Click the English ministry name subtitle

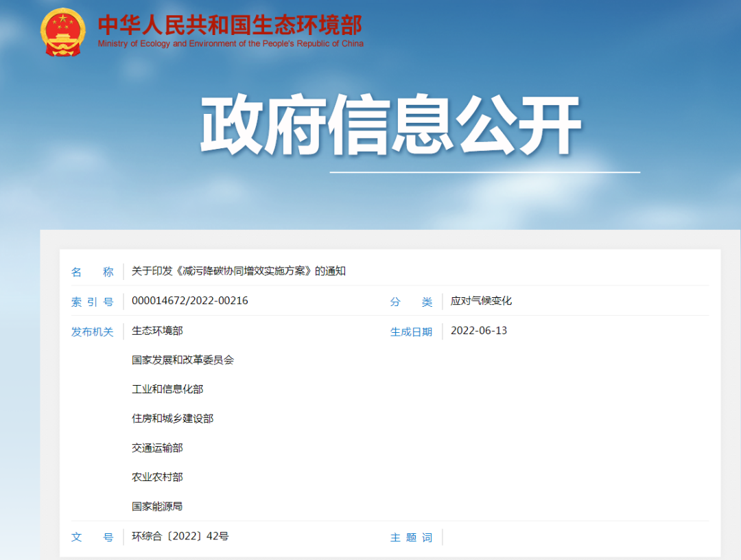231,44
